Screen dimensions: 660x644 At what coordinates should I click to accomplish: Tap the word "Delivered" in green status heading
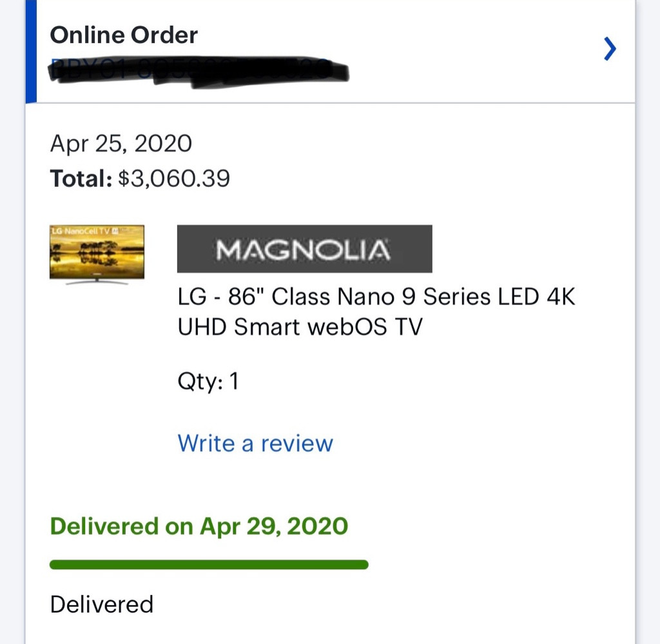coord(104,527)
